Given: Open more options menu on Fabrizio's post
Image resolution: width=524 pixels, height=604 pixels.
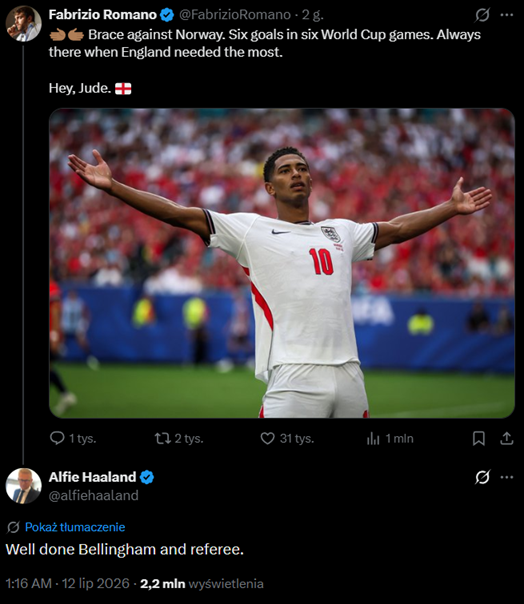Looking at the screenshot, I should 507,15.
